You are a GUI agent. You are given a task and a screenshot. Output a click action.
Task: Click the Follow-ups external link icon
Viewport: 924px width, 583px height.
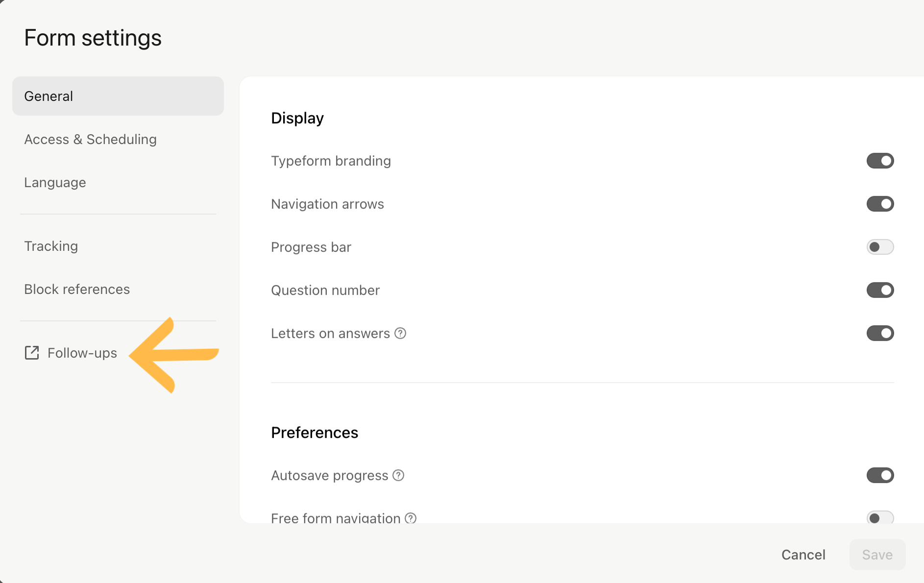(32, 353)
